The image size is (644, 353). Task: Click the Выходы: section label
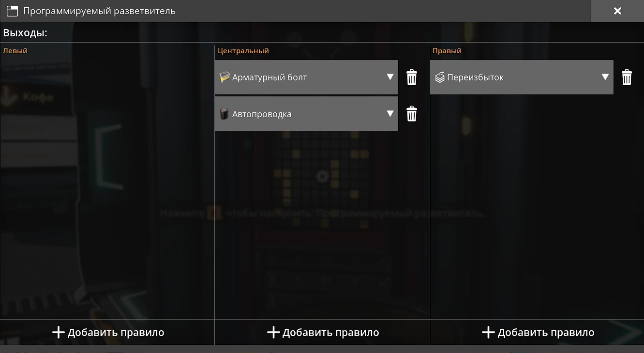coord(25,33)
